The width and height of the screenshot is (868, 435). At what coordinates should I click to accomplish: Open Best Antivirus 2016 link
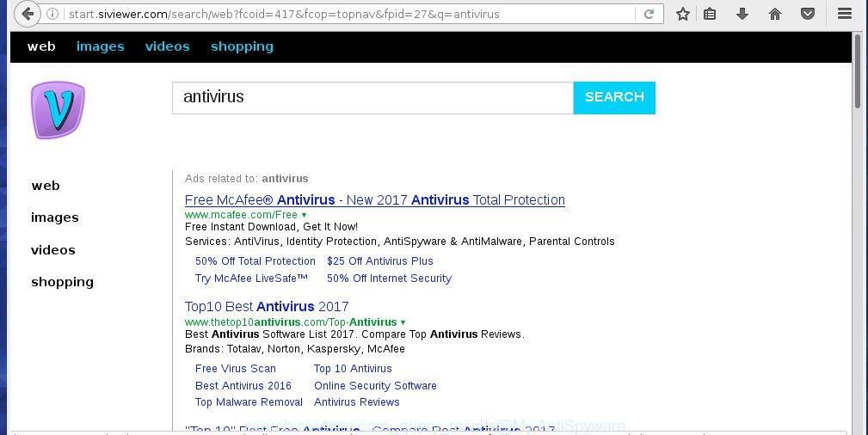pos(243,386)
